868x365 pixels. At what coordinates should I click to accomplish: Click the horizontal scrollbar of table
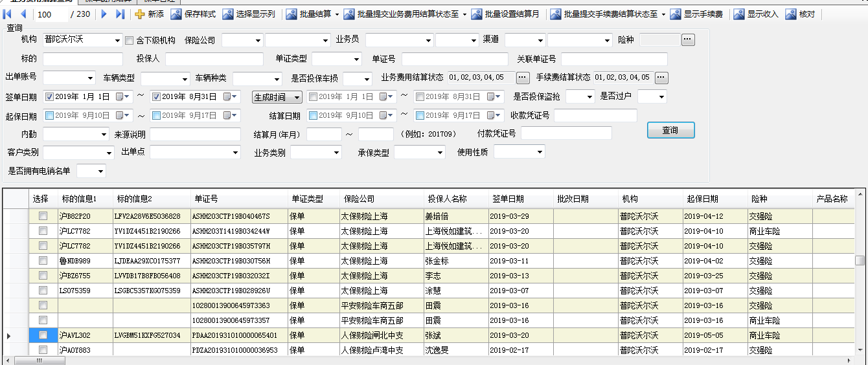point(389,360)
